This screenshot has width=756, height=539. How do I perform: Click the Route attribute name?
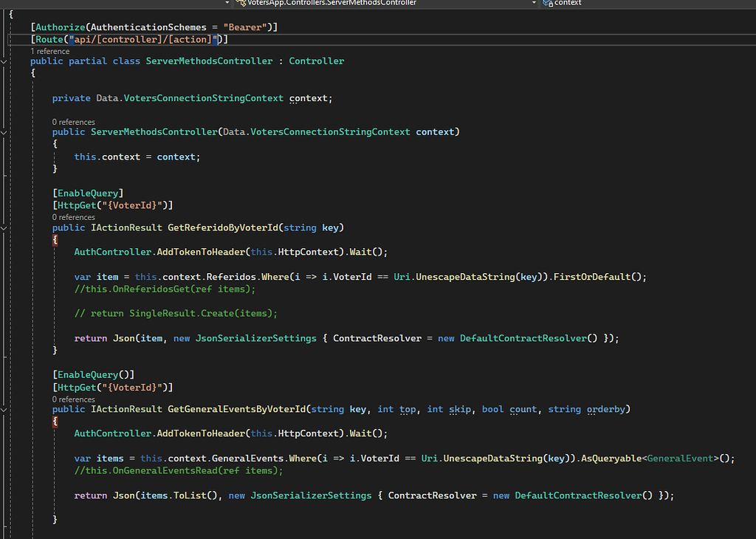point(49,40)
